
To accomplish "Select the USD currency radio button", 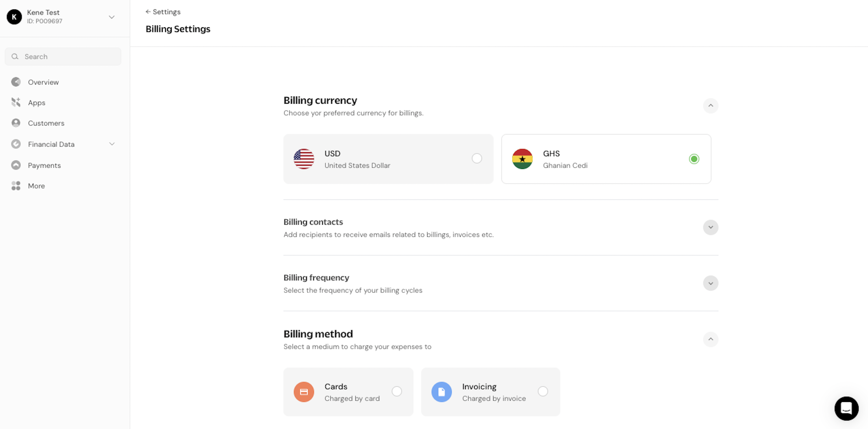I will [477, 158].
